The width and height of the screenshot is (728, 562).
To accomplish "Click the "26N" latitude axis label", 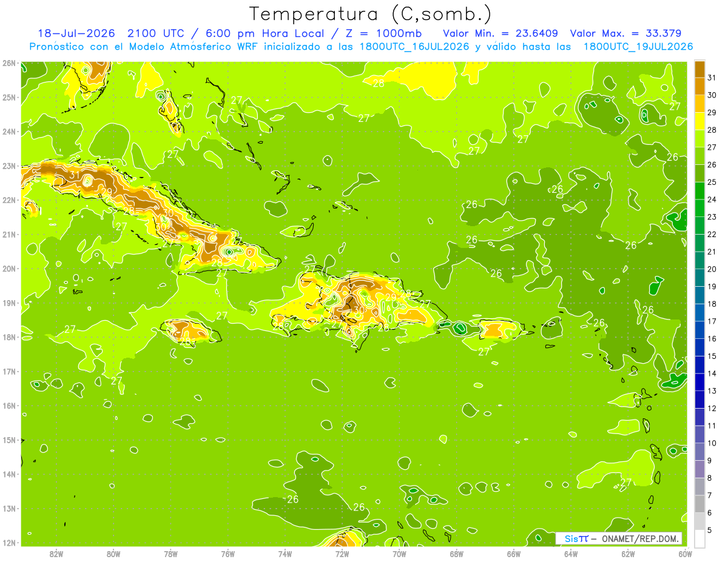I will pyautogui.click(x=9, y=63).
